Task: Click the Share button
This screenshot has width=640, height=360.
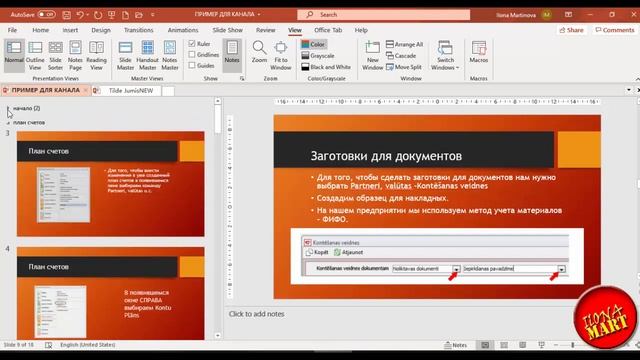Action: click(571, 30)
